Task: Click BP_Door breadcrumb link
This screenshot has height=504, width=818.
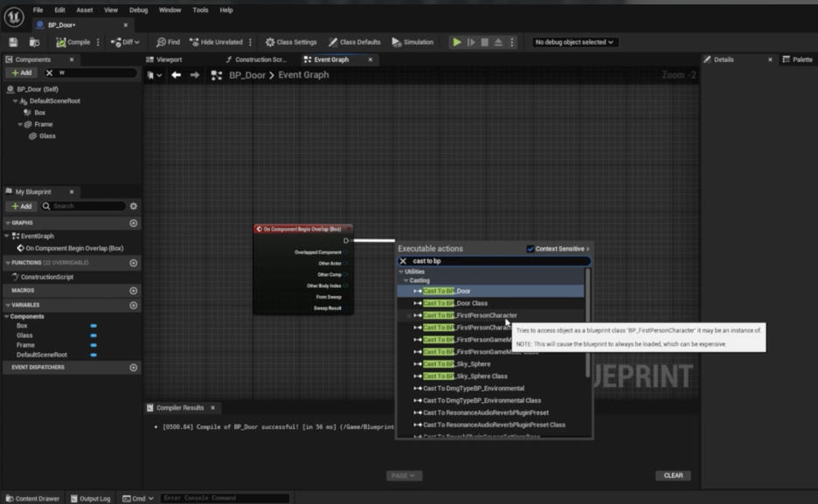Action: click(247, 75)
